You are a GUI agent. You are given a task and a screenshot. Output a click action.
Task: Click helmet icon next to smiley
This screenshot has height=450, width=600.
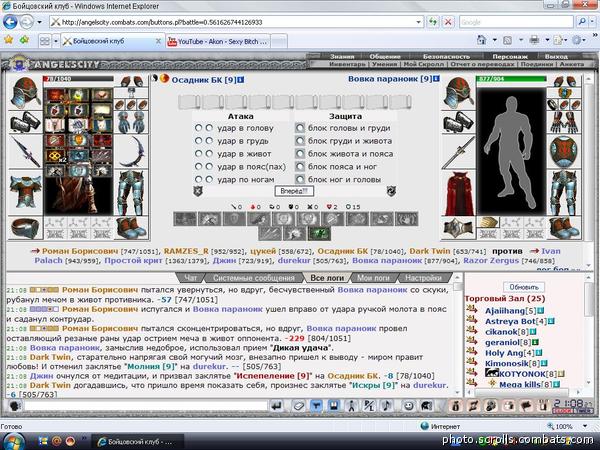426,406
